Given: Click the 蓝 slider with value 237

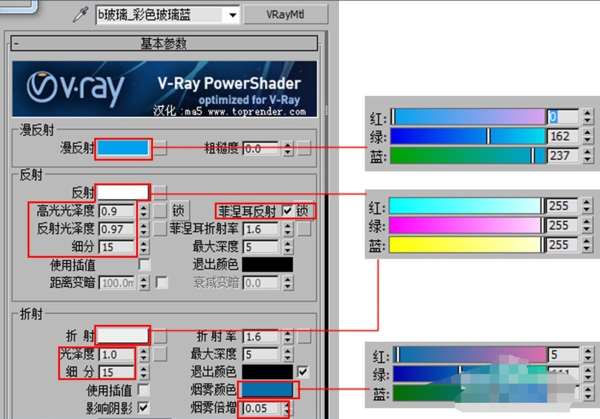Looking at the screenshot, I should click(468, 155).
